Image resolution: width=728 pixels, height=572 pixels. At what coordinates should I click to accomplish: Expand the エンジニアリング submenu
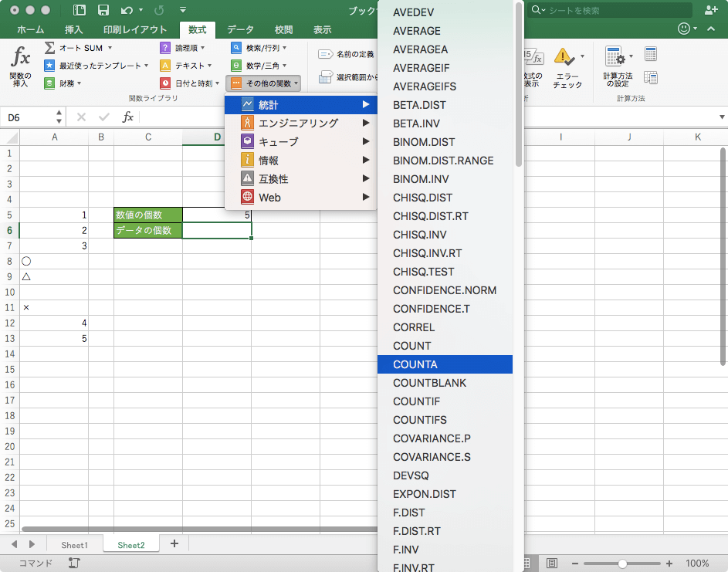point(293,122)
